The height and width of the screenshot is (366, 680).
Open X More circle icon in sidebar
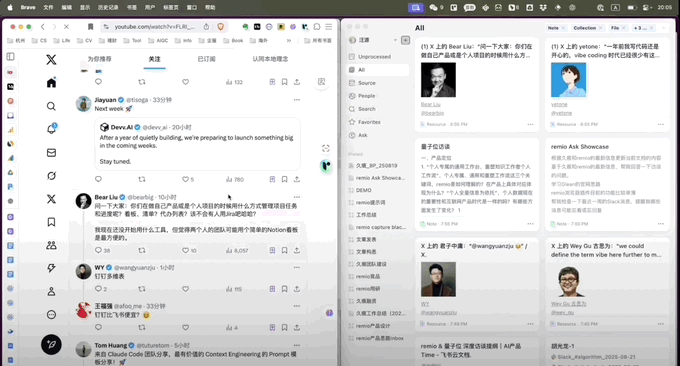[x=51, y=315]
